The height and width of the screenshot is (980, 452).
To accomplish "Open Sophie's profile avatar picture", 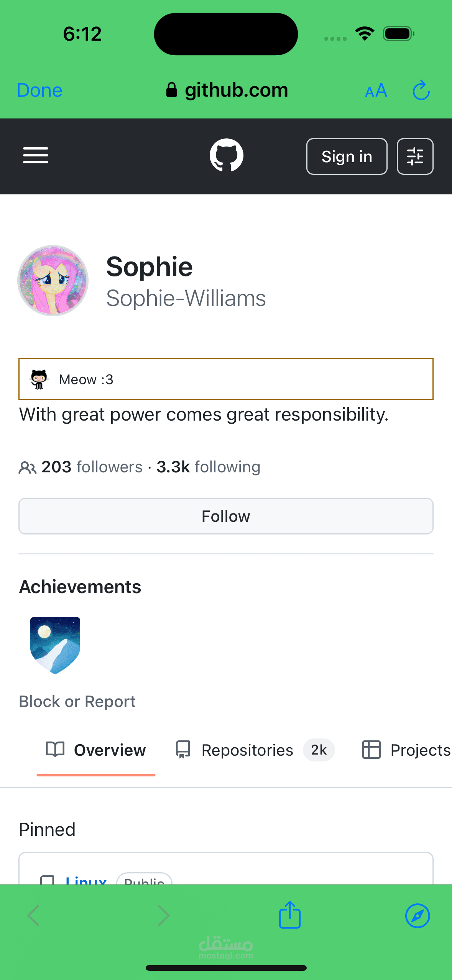I will tap(53, 281).
